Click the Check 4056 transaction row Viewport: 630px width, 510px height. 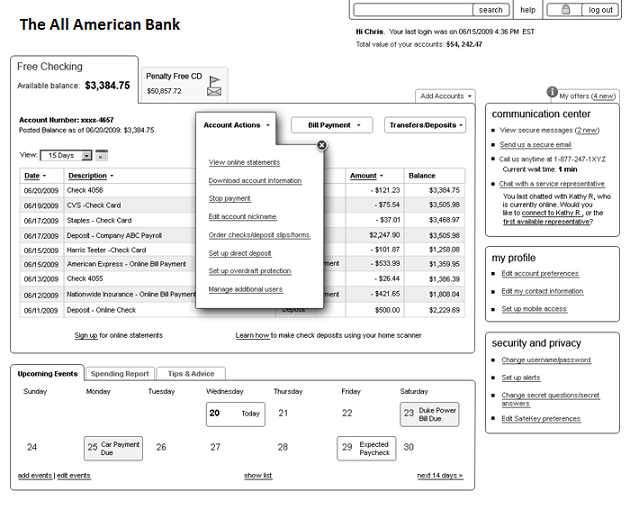242,190
